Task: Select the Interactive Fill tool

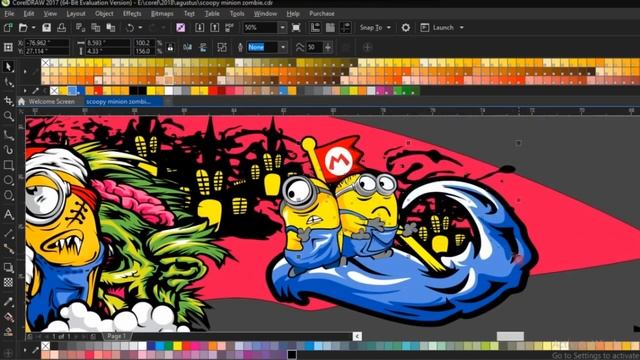Action: [x=8, y=317]
